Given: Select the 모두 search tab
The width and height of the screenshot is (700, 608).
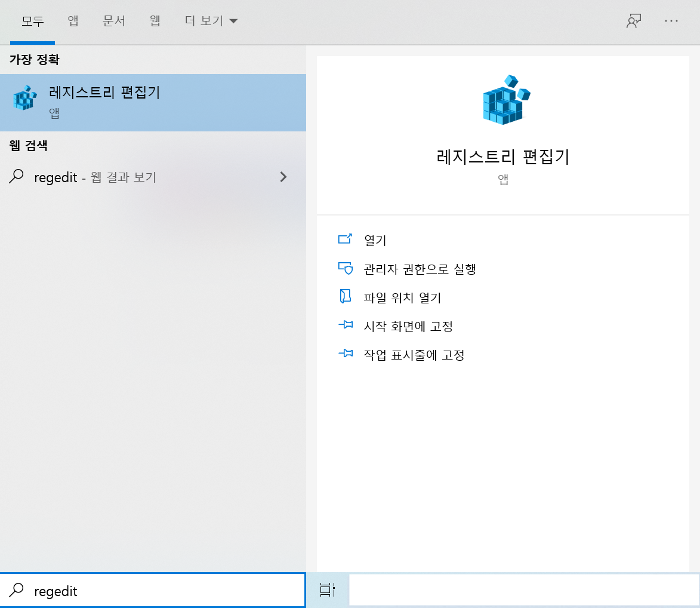Looking at the screenshot, I should pos(33,21).
